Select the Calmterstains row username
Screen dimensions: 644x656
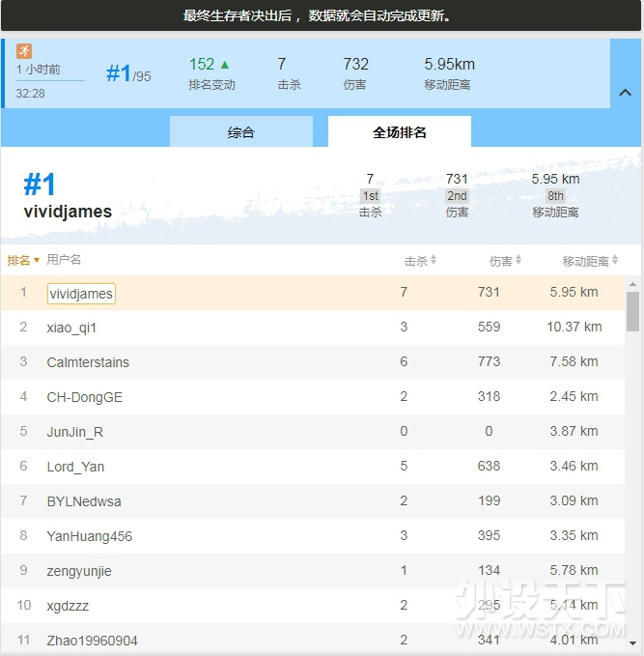88,362
